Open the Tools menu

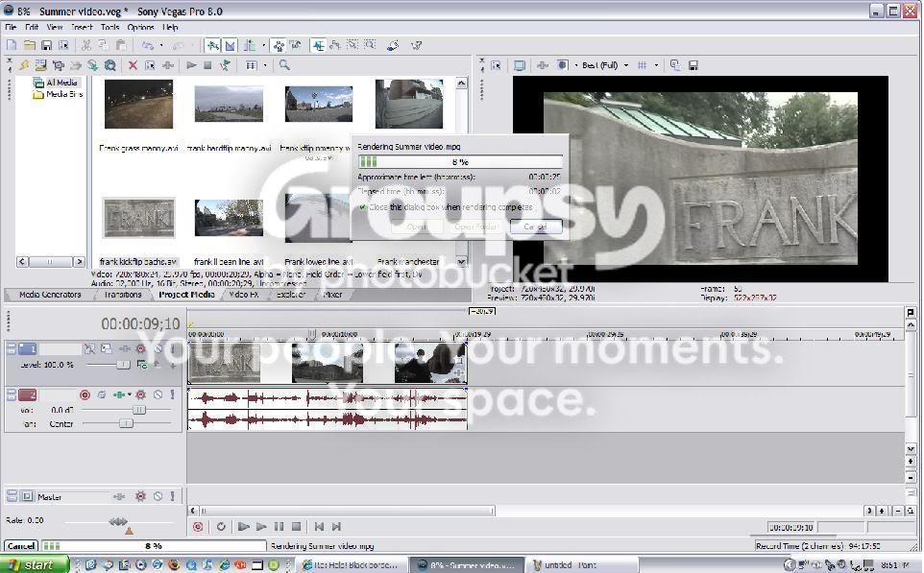coord(109,27)
